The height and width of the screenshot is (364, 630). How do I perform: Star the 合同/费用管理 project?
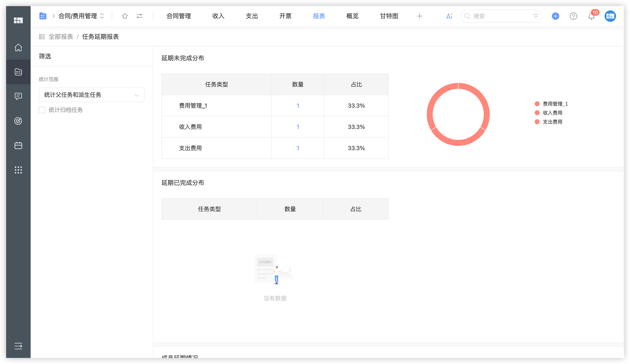point(125,16)
